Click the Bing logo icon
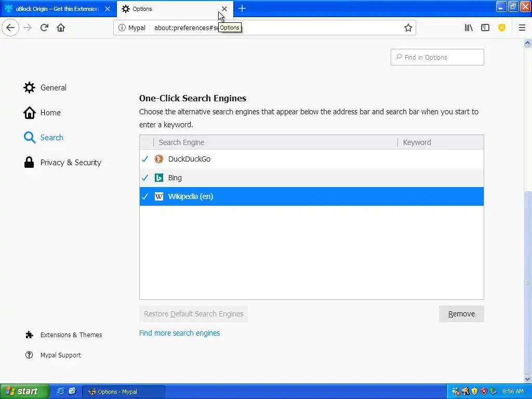The width and height of the screenshot is (532, 399). (159, 178)
